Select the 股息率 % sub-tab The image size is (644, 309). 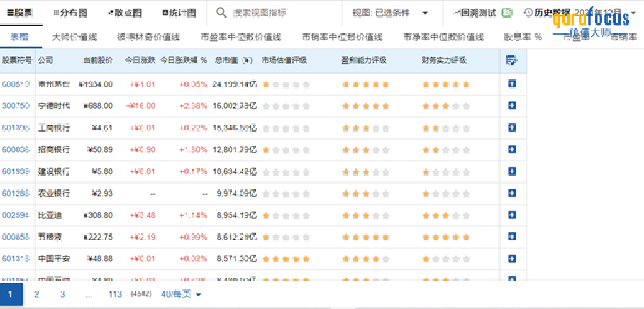523,37
